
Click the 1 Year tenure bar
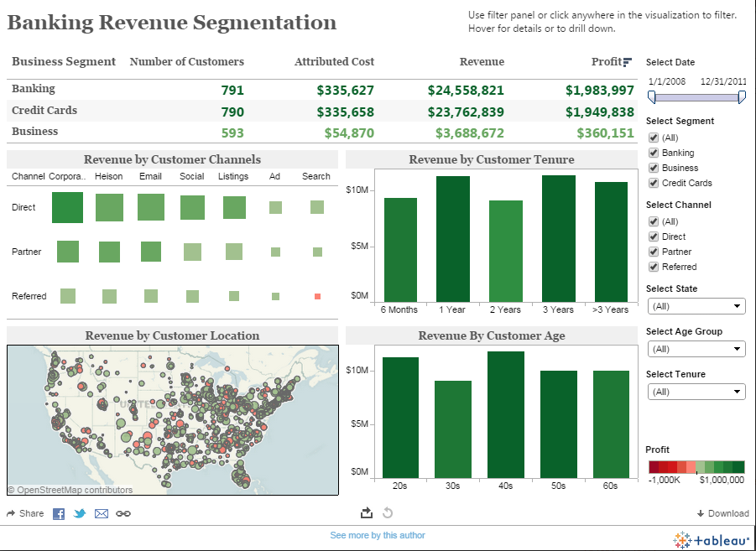(x=453, y=239)
